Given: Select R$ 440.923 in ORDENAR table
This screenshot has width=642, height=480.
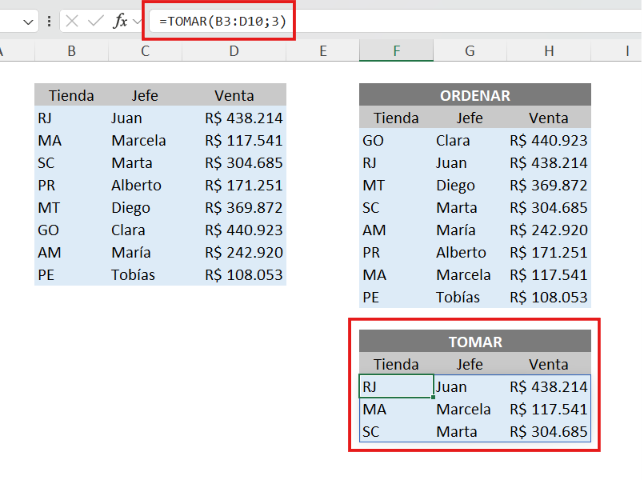Looking at the screenshot, I should tap(549, 140).
